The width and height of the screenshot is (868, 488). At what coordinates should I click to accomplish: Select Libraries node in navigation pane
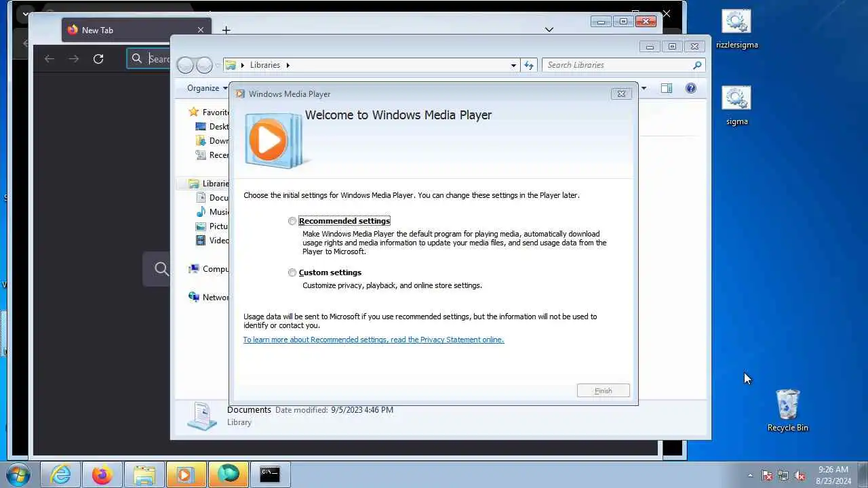point(208,184)
